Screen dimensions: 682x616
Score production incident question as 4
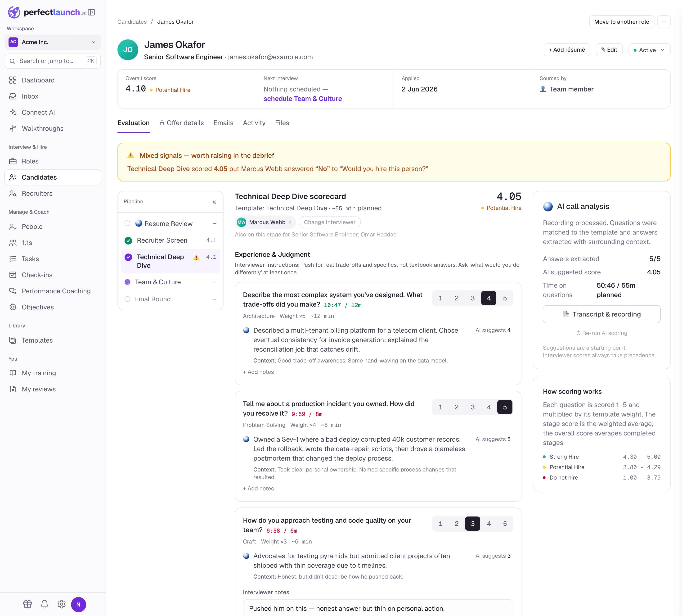(x=489, y=407)
